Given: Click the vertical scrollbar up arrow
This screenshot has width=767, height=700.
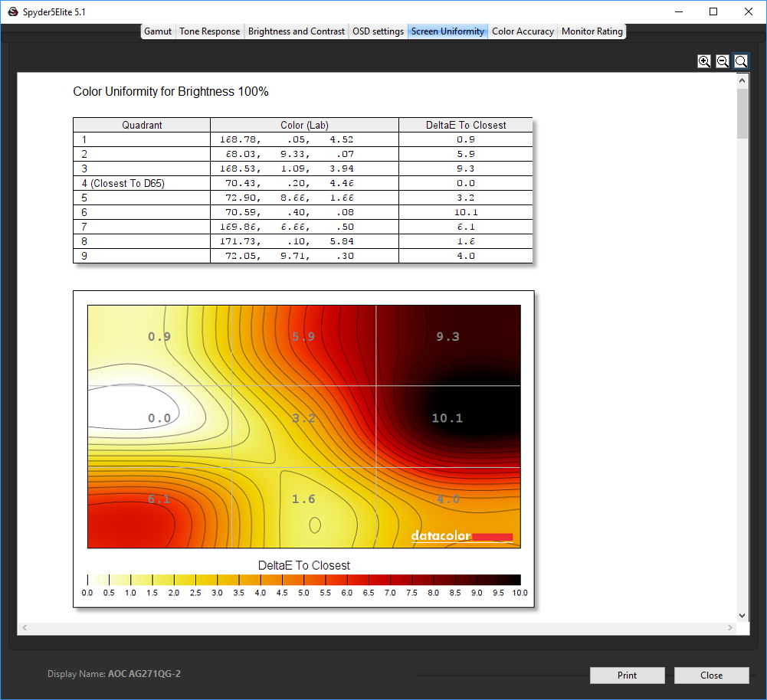Looking at the screenshot, I should click(742, 80).
